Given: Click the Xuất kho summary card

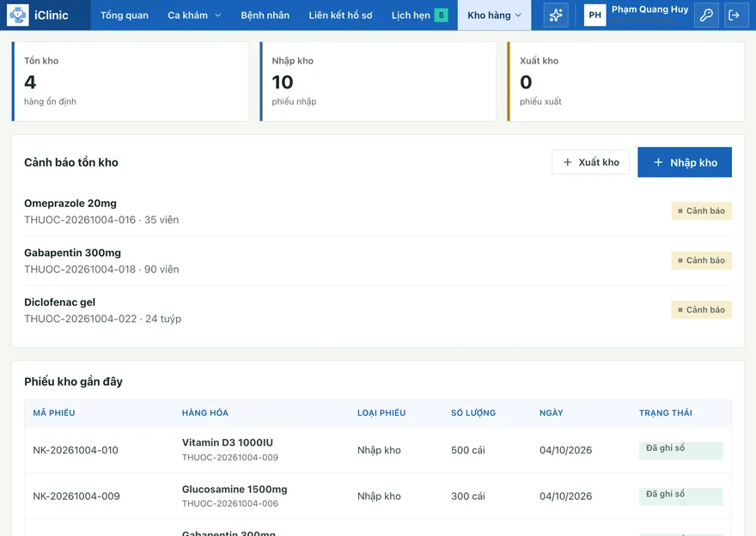Looking at the screenshot, I should coord(625,81).
